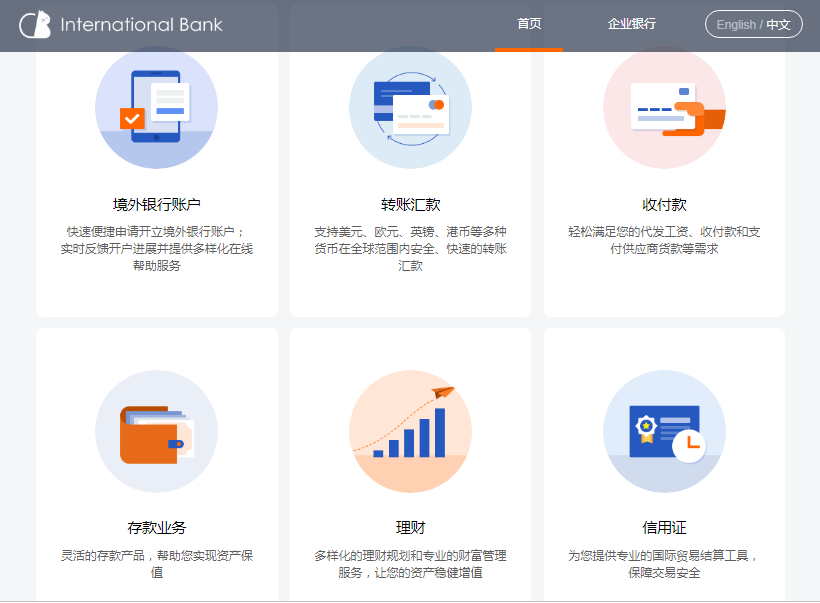Click the International Bank logo icon
Screen dimensions: 820x603
(x=35, y=25)
